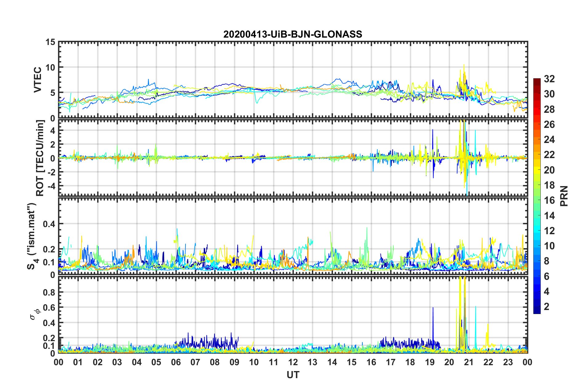Click inside the VTEC plot panel
Viewport: 586px width, 392px height.
point(293,80)
